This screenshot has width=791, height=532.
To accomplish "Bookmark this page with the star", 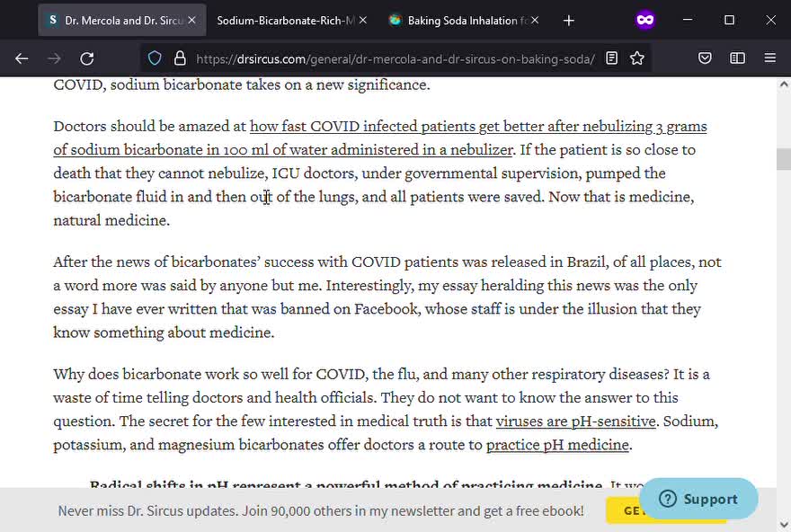I will [x=637, y=58].
